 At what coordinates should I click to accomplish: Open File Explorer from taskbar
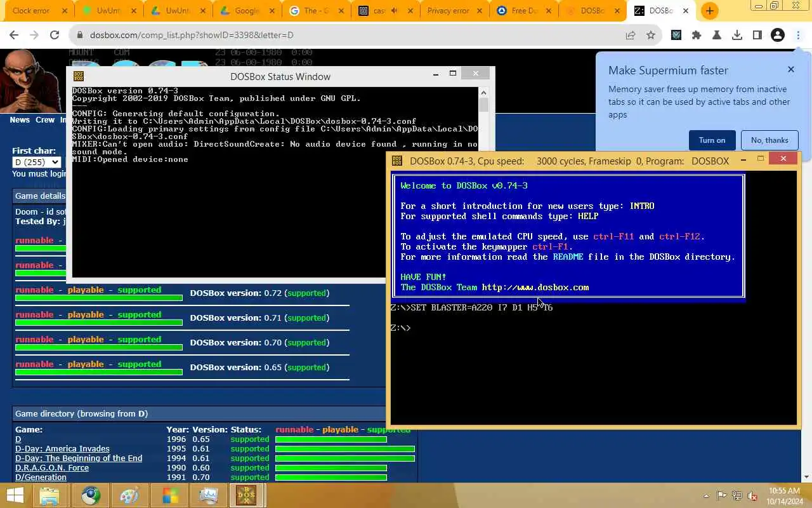[x=49, y=495]
